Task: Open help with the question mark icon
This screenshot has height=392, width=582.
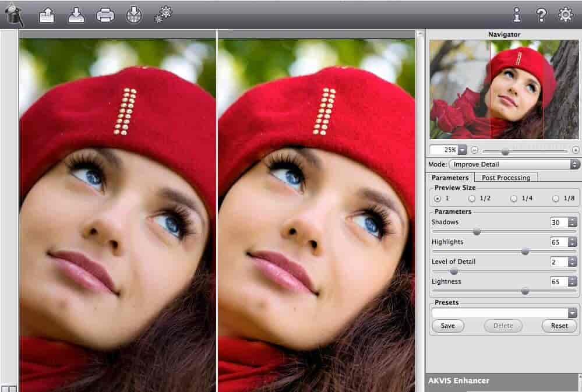Action: tap(541, 15)
